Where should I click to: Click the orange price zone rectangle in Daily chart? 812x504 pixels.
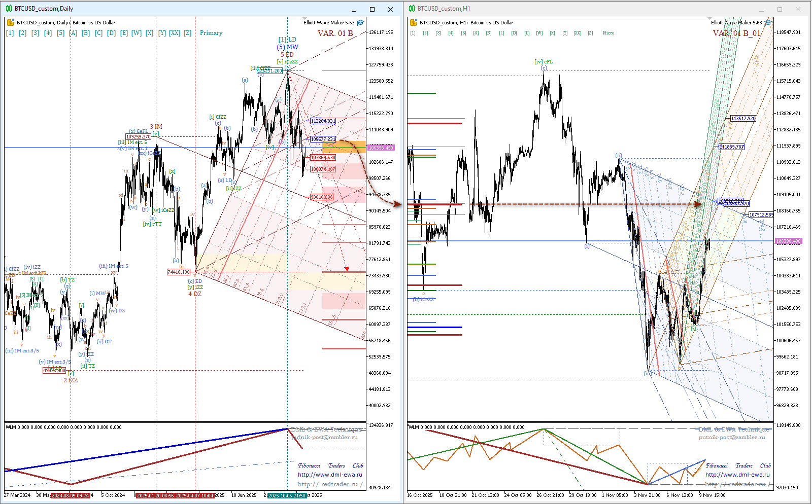click(x=344, y=147)
